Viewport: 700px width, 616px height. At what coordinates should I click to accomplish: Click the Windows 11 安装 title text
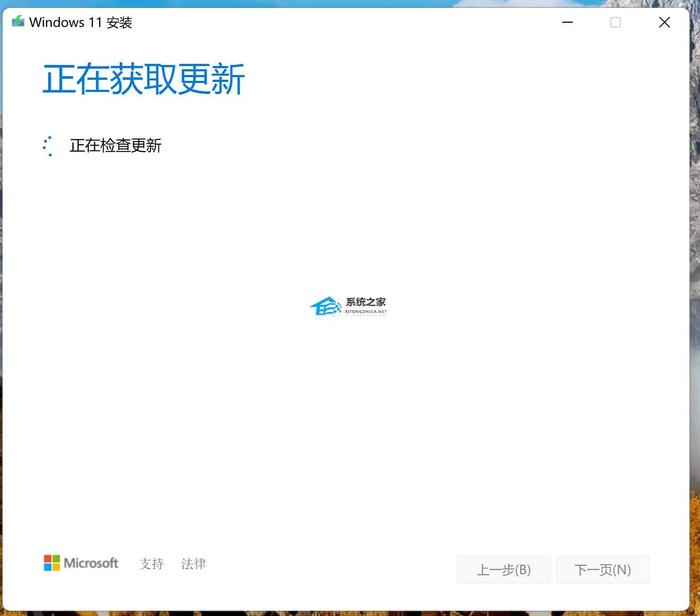click(80, 22)
